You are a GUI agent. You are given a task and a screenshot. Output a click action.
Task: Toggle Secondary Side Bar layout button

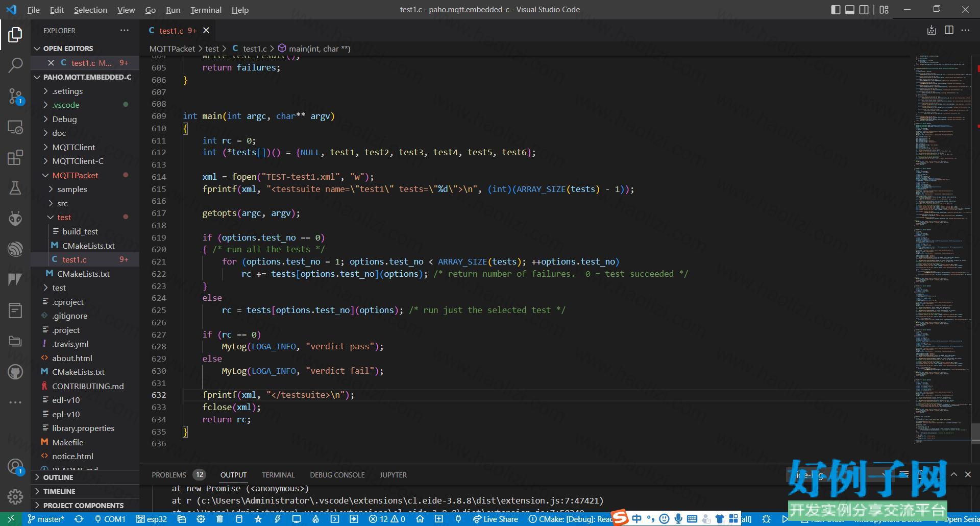point(864,10)
